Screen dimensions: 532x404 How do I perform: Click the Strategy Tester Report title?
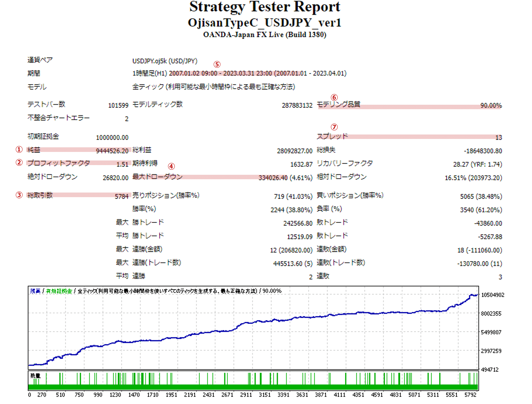coord(265,7)
